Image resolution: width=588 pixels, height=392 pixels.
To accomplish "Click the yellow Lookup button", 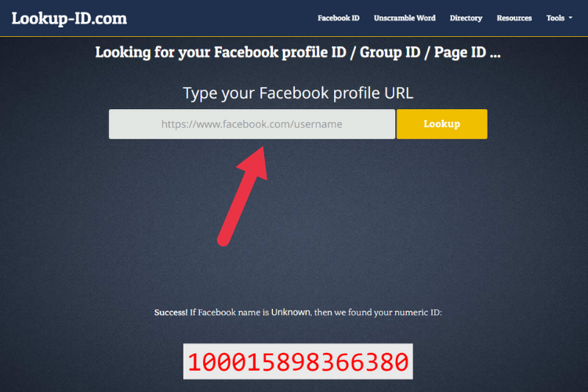I will 441,124.
